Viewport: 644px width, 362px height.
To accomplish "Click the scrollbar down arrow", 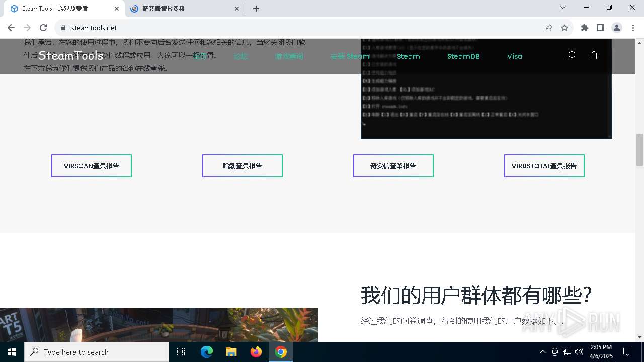I will [639, 337].
